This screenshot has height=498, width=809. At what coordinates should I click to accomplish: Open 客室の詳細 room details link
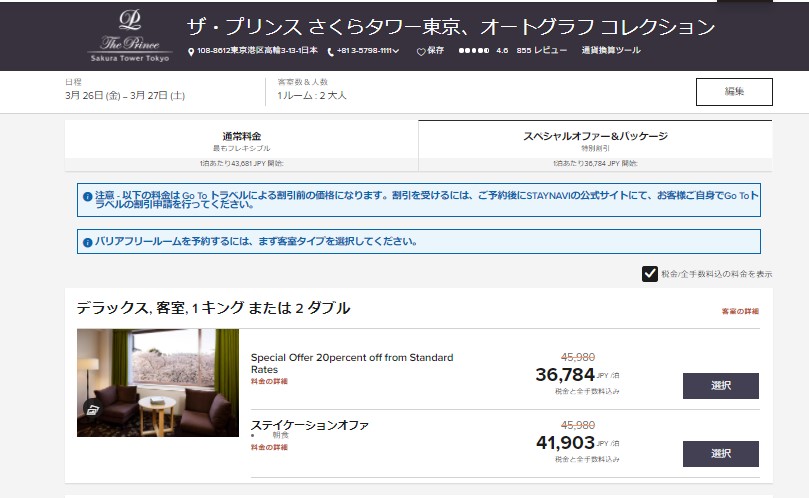[740, 311]
